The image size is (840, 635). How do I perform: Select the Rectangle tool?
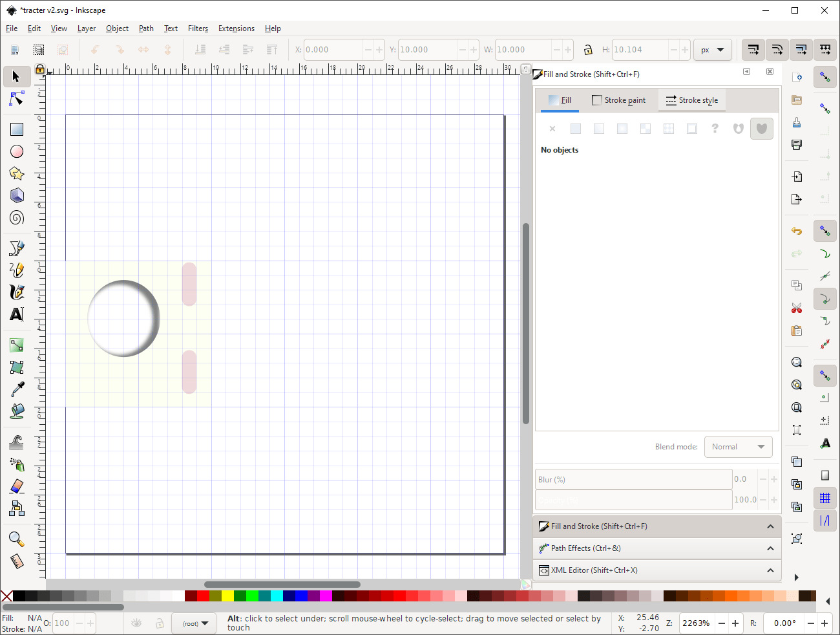[17, 129]
